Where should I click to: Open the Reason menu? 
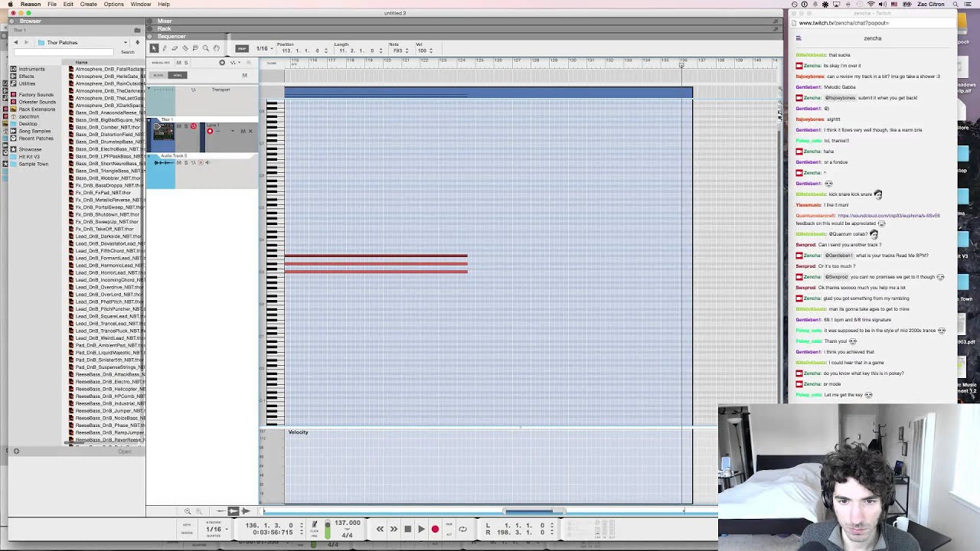31,5
